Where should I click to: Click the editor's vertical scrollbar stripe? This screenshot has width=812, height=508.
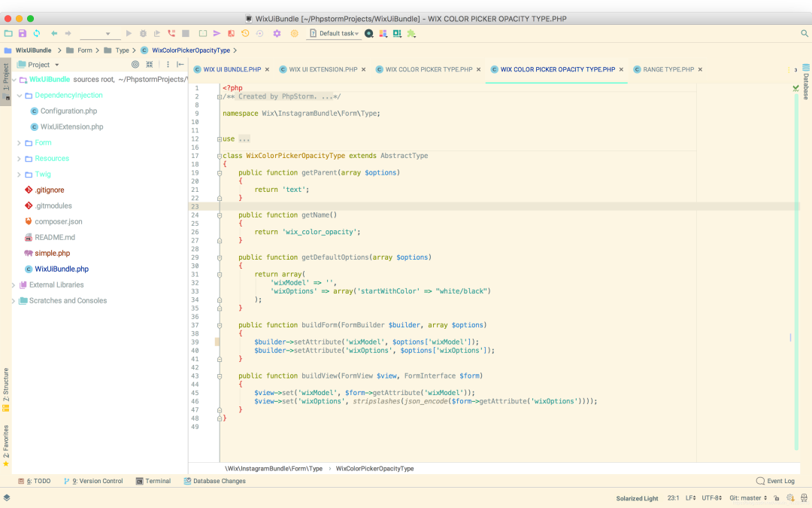click(x=796, y=269)
